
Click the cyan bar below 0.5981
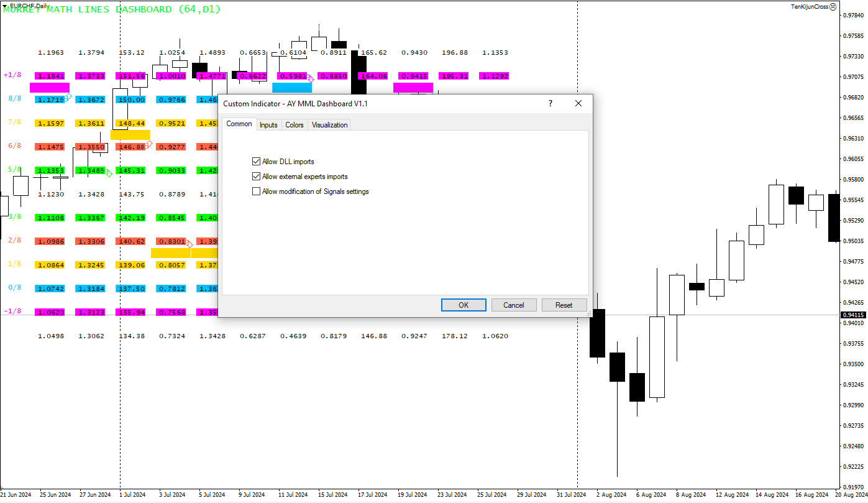[292, 88]
